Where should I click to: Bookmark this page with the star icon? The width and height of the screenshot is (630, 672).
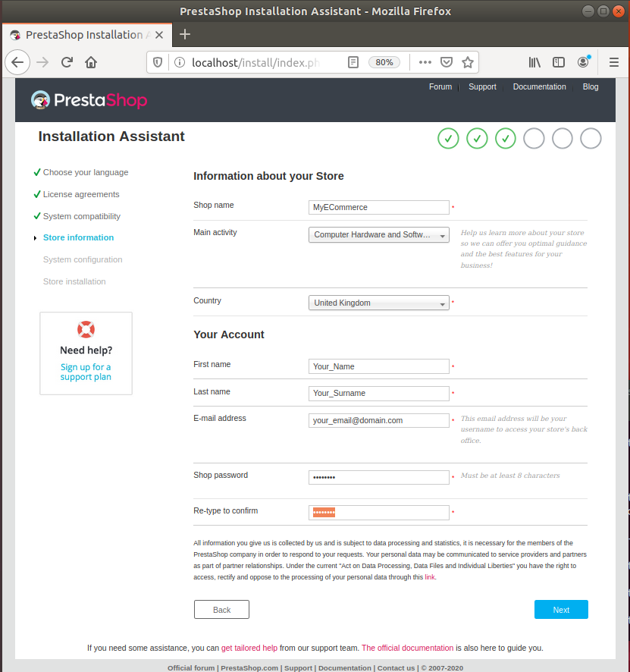(468, 62)
